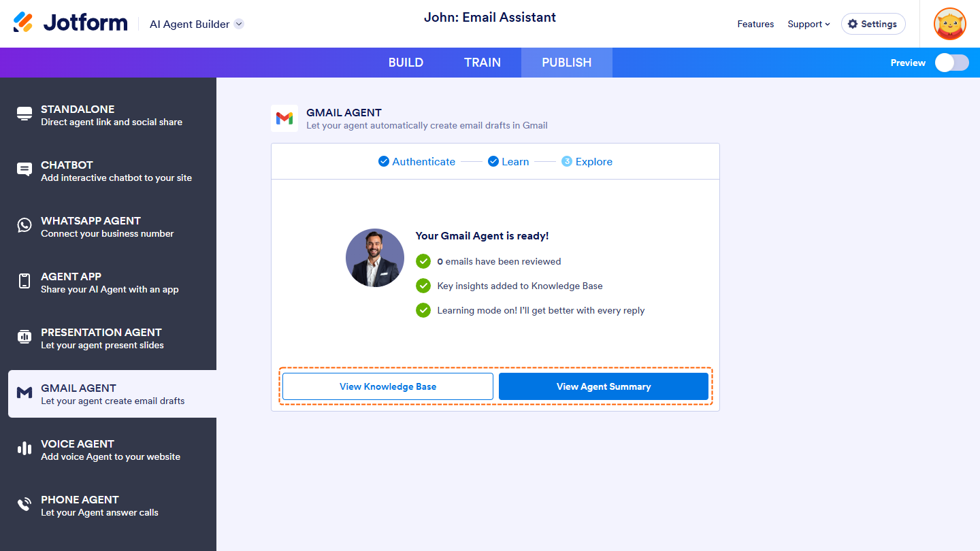This screenshot has width=980, height=551.
Task: Open the user avatar profile menu
Action: (x=950, y=24)
